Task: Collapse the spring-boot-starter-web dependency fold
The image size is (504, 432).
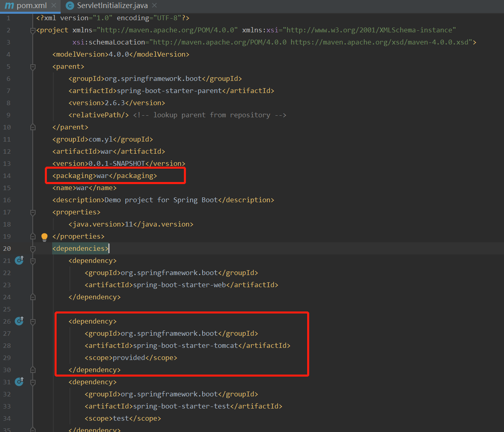Action: tap(33, 260)
